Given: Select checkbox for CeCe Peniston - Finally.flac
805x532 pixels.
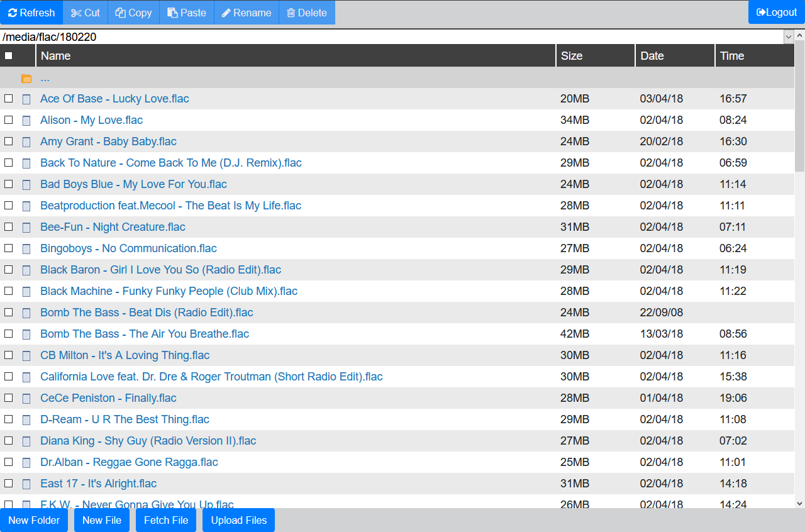Looking at the screenshot, I should click(x=9, y=398).
